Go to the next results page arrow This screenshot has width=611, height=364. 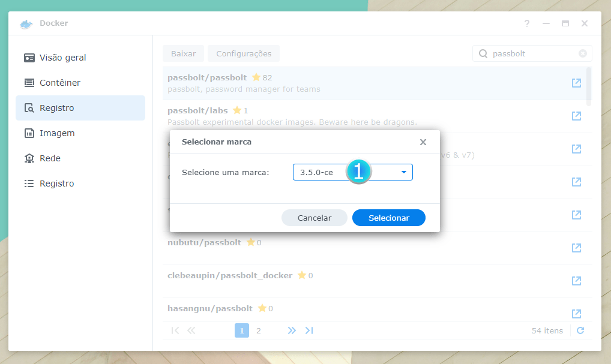[x=292, y=330]
